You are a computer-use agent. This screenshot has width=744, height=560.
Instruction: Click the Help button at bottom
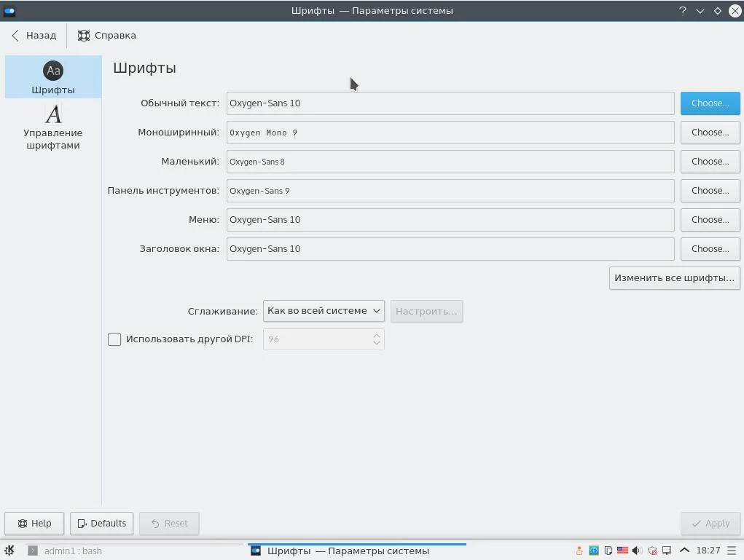coord(34,524)
